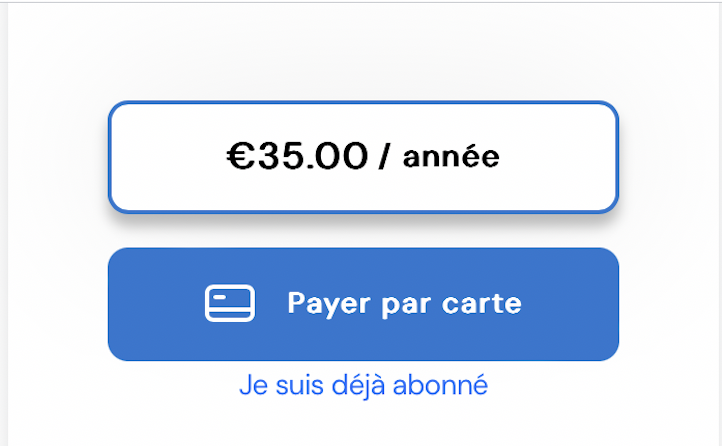Viewport: 722px width, 446px height.
Task: Click the slash separator in price card
Action: coord(384,156)
